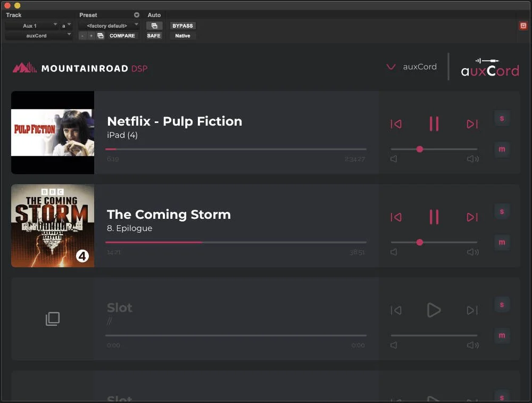532x403 pixels.
Task: Click the automation window icon under Auto
Action: (x=154, y=26)
